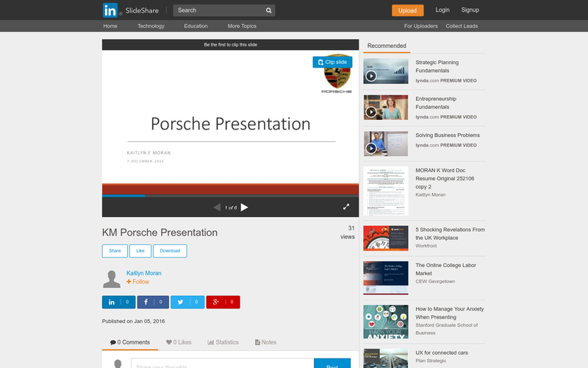The width and height of the screenshot is (588, 368).
Task: Switch to the Notes tab
Action: (x=265, y=342)
